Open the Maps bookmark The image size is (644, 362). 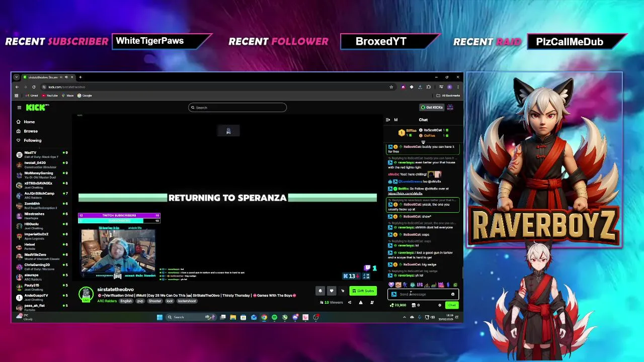pyautogui.click(x=68, y=96)
